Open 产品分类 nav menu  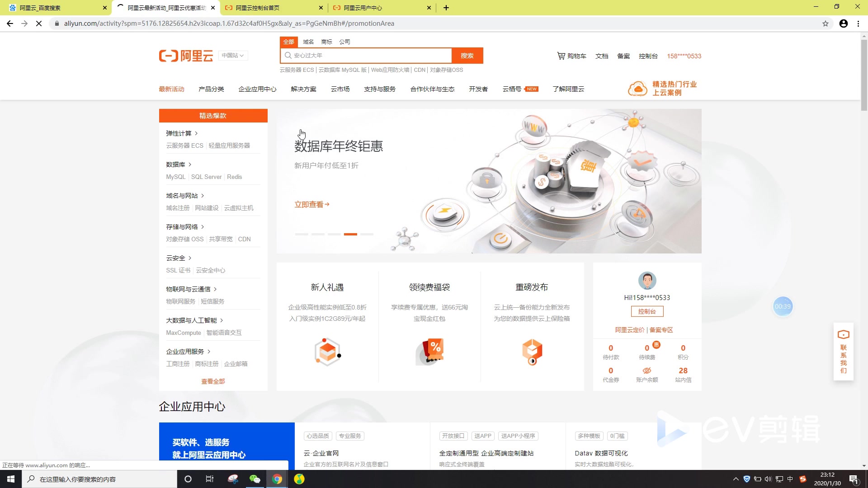point(211,89)
